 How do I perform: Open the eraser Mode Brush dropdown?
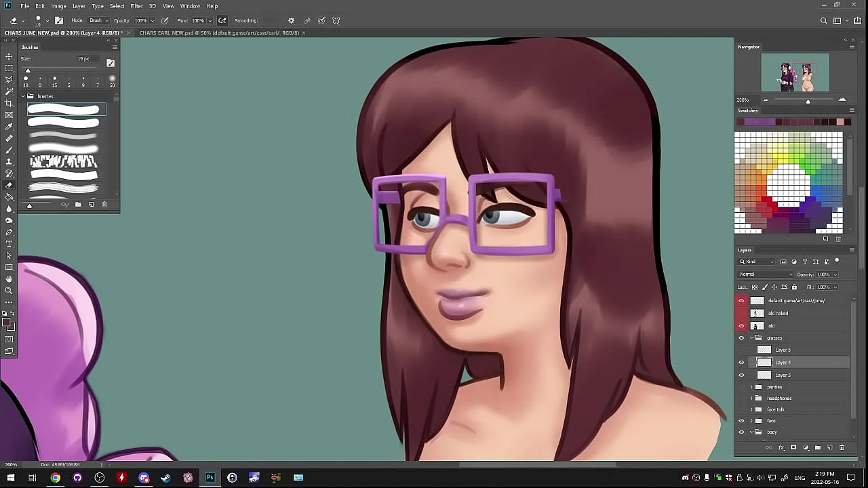(x=98, y=21)
